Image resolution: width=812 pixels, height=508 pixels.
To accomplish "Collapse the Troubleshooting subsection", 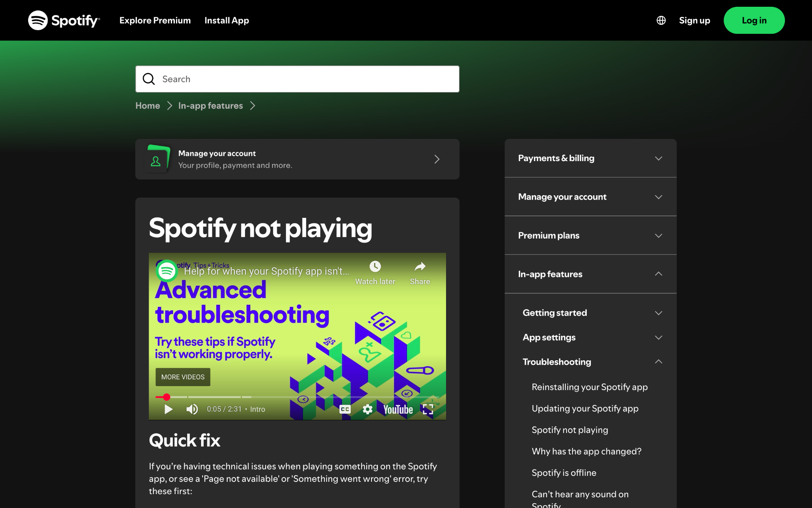I will coord(592,362).
